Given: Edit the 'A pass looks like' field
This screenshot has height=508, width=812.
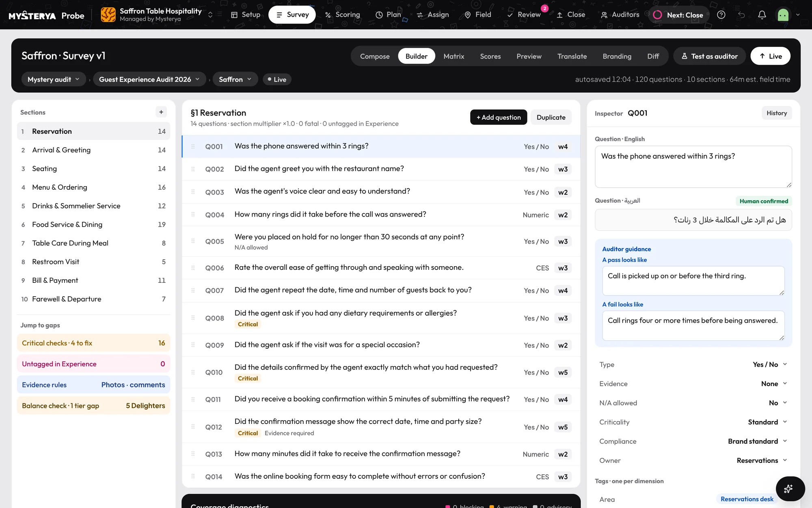Looking at the screenshot, I should pyautogui.click(x=693, y=281).
